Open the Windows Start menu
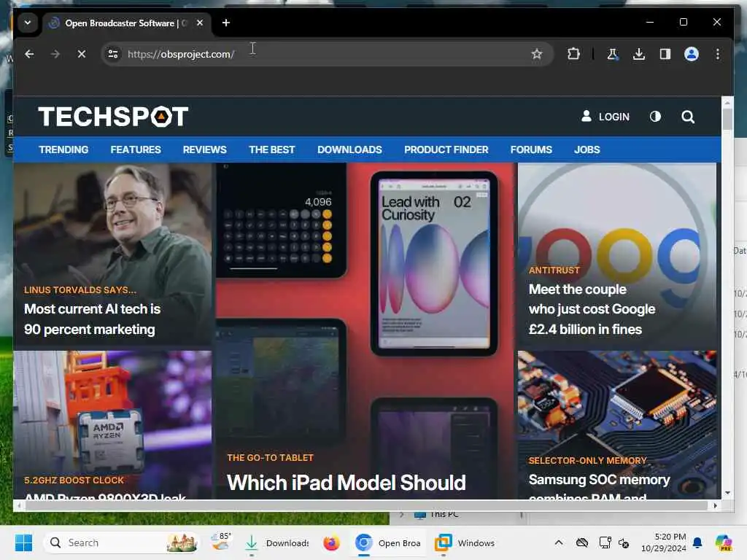The image size is (747, 560). click(23, 542)
